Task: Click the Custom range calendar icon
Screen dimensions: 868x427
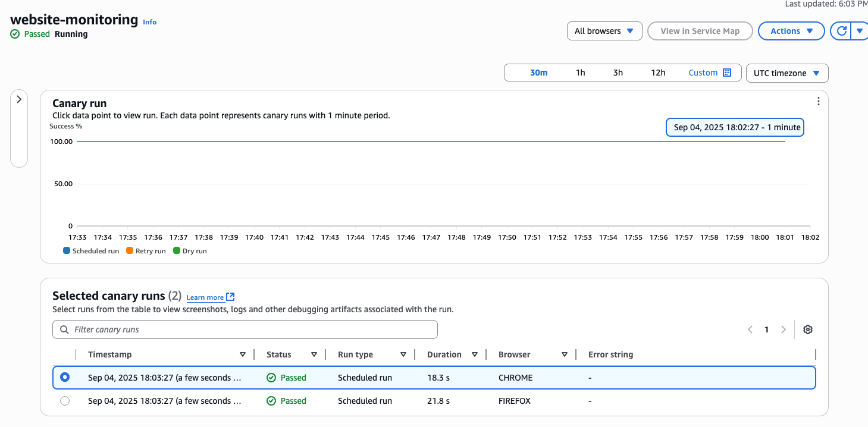Action: click(x=726, y=73)
